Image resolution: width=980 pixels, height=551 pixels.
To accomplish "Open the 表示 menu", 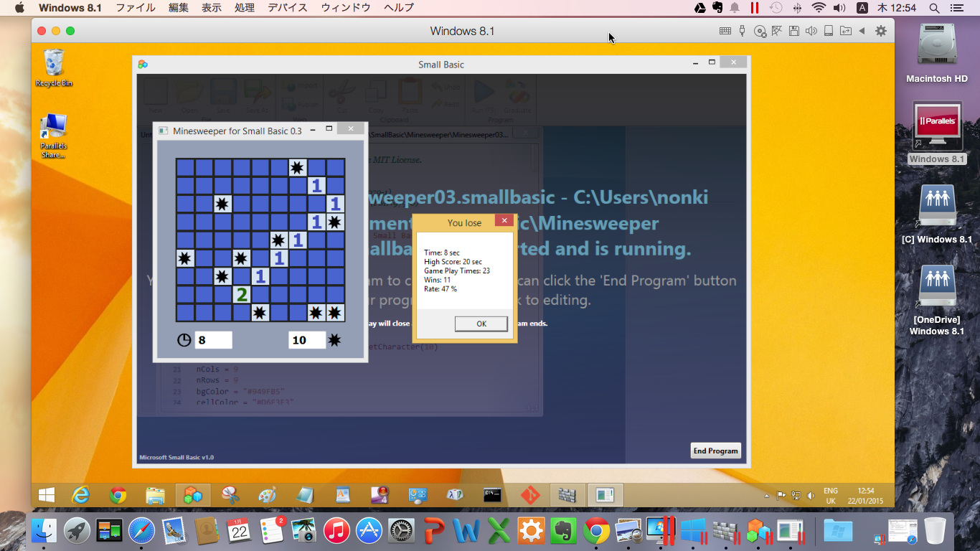I will click(x=212, y=8).
